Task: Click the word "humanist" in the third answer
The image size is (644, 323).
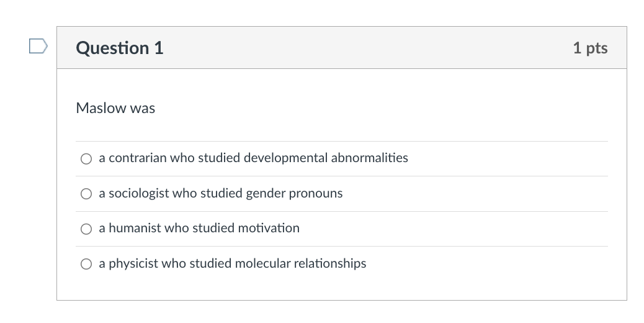Action: coord(135,228)
